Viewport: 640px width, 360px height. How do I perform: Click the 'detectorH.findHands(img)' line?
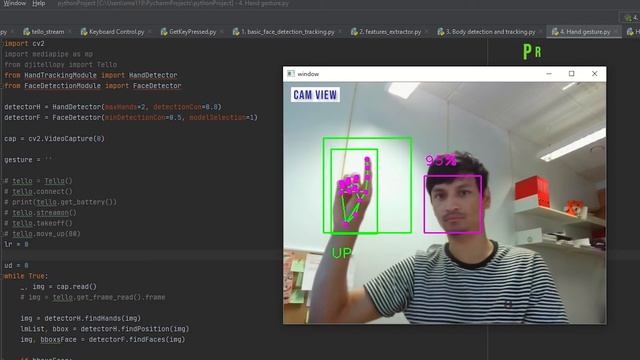point(80,318)
